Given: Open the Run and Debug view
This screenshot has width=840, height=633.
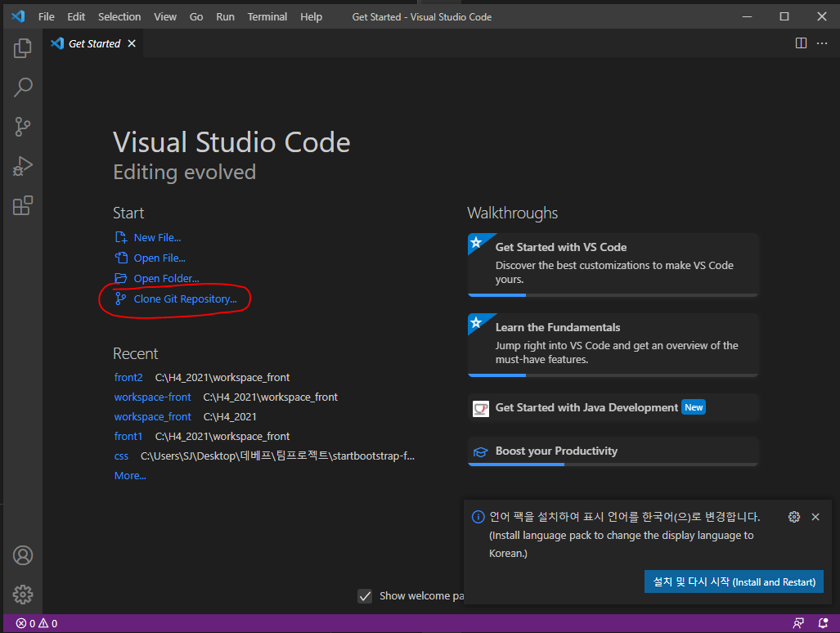Looking at the screenshot, I should pyautogui.click(x=23, y=166).
